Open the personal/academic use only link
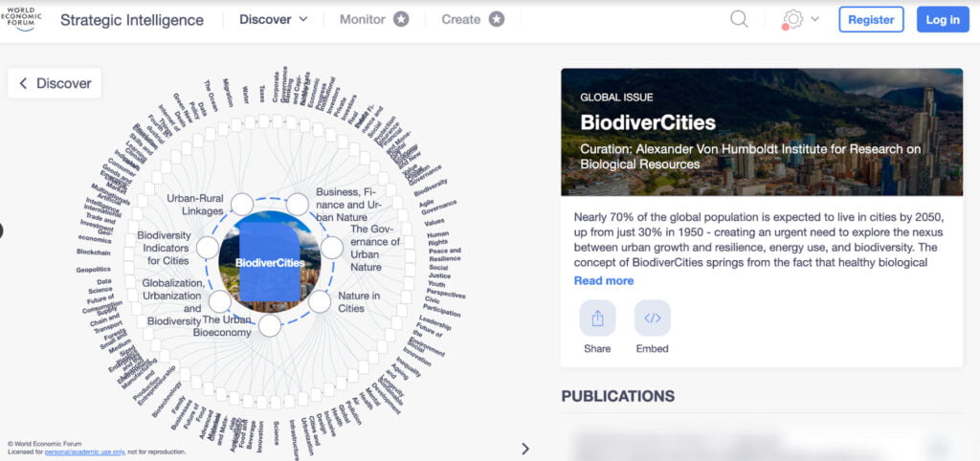The width and height of the screenshot is (980, 461). point(85,451)
